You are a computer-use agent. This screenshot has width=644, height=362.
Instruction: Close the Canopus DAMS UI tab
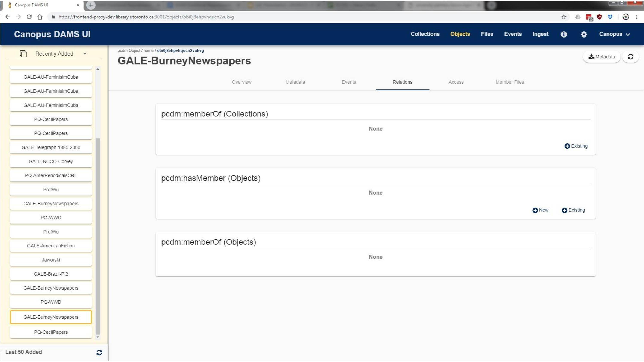click(78, 5)
